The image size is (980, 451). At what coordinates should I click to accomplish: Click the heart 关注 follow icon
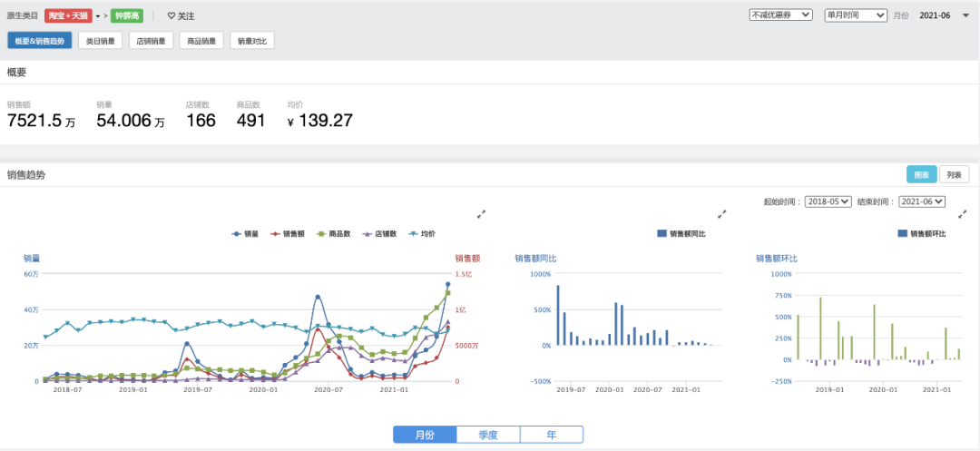point(171,15)
